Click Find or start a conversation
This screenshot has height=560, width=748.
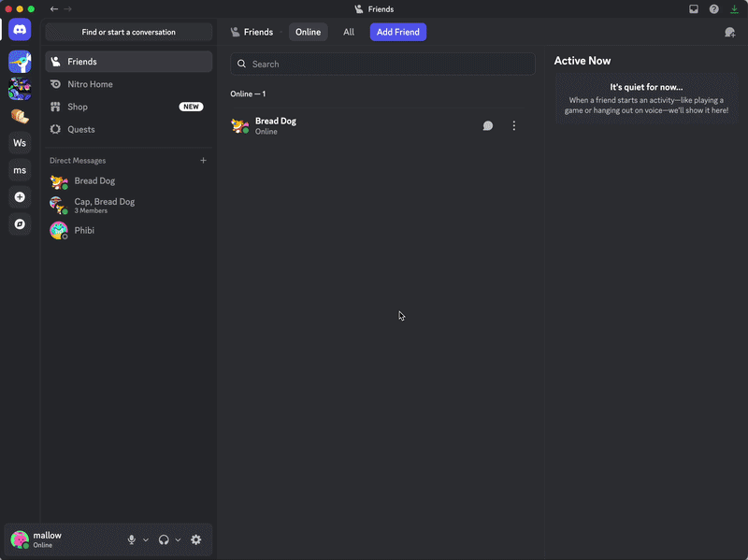(x=129, y=32)
